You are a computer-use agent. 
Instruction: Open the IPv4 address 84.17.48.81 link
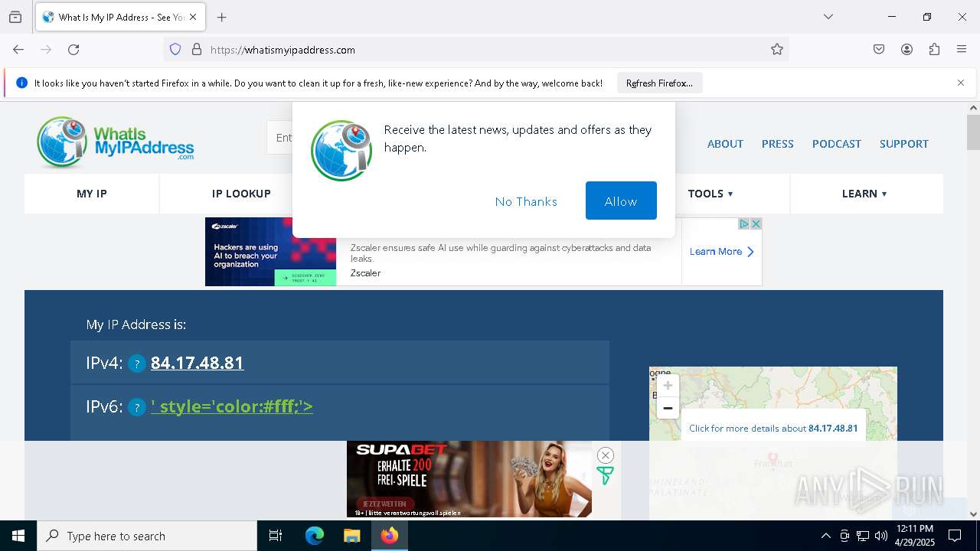pyautogui.click(x=197, y=363)
